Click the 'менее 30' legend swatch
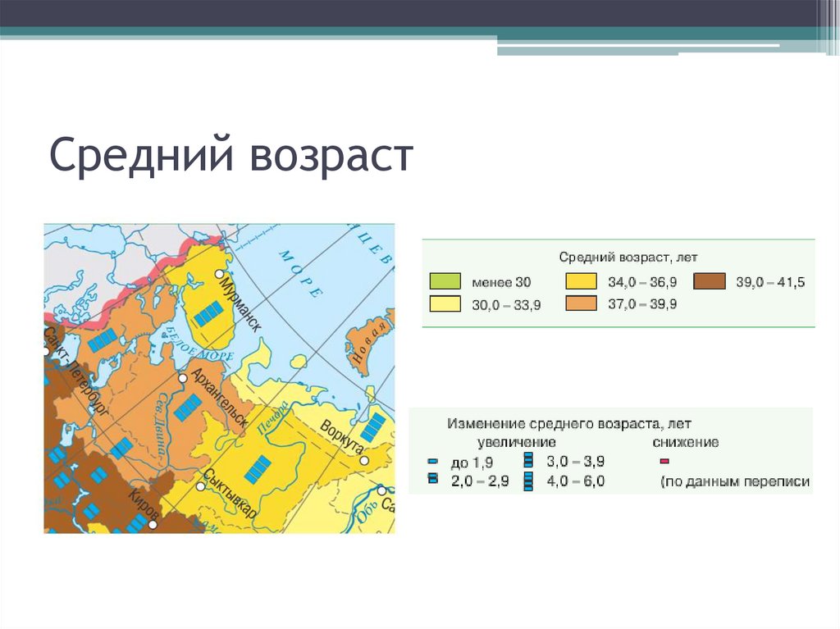 (445, 281)
